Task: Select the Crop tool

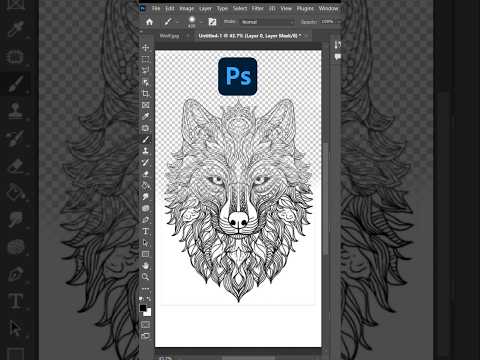Action: coord(145,94)
